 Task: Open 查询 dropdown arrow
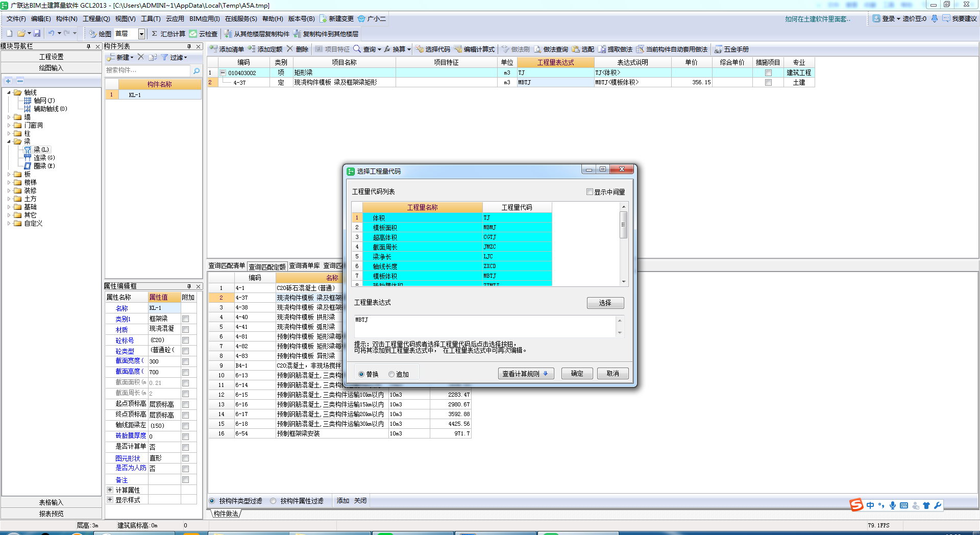click(379, 50)
